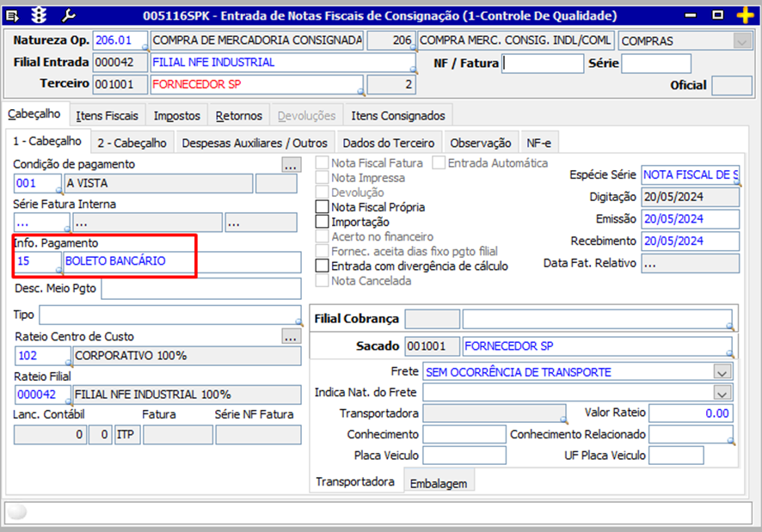Click the BOLETO BANCÁRIO field
Screen dimensions: 762x532
click(x=182, y=261)
